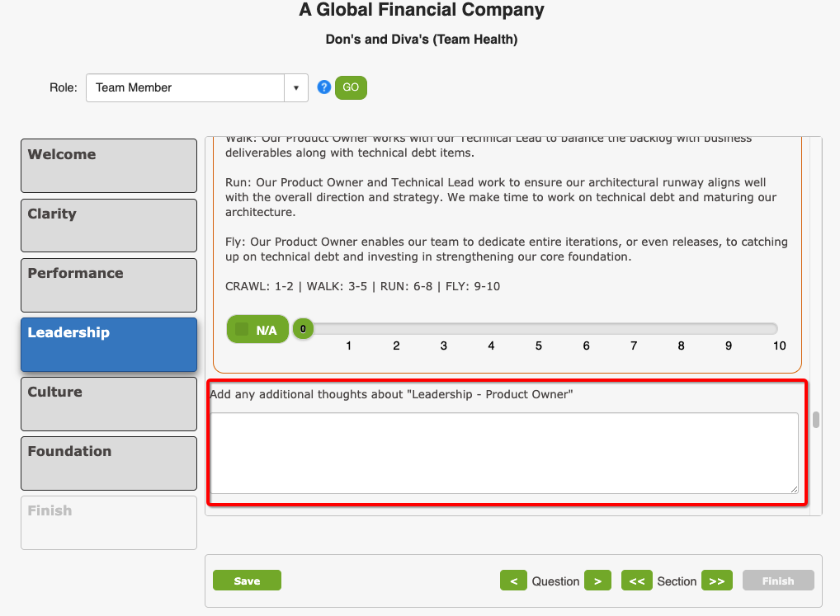Open the Welcome section tab

(x=109, y=166)
